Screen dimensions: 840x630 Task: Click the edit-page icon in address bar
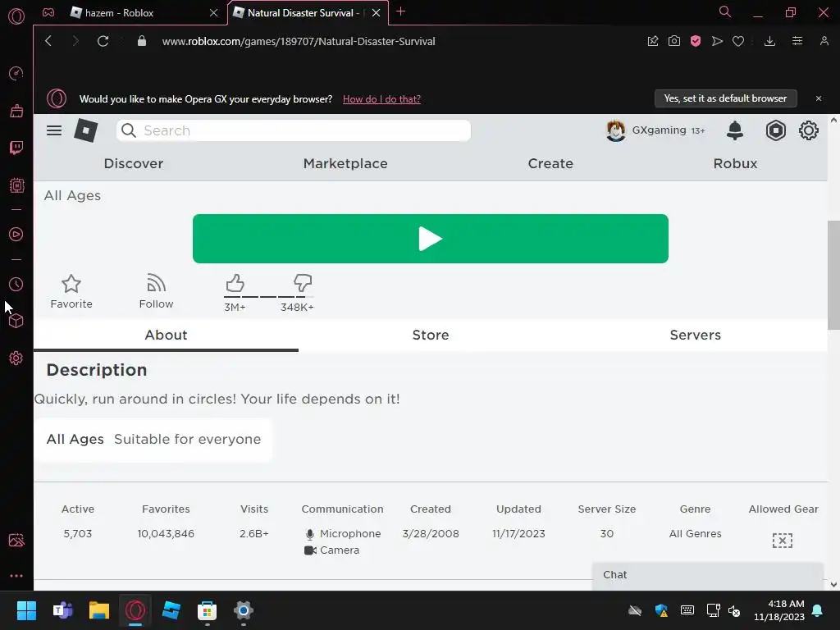click(x=652, y=41)
